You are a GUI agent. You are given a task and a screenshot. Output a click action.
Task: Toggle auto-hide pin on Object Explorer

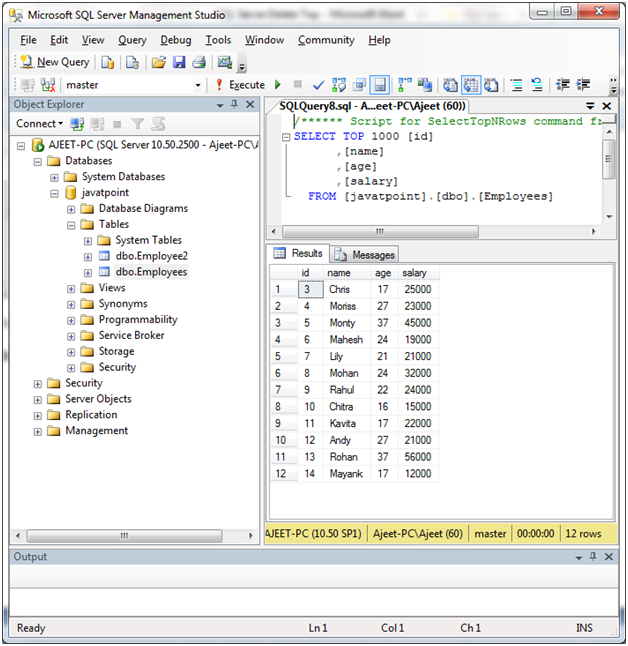(234, 104)
